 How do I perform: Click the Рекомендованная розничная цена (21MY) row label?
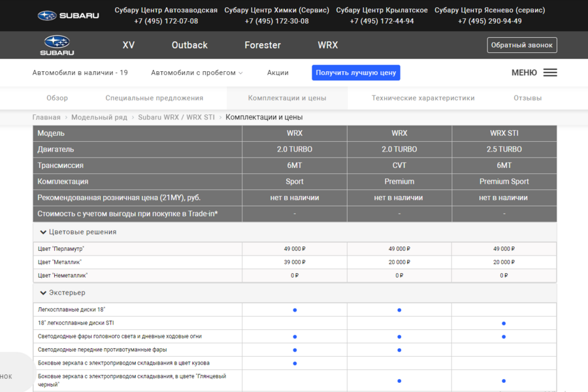pyautogui.click(x=119, y=198)
